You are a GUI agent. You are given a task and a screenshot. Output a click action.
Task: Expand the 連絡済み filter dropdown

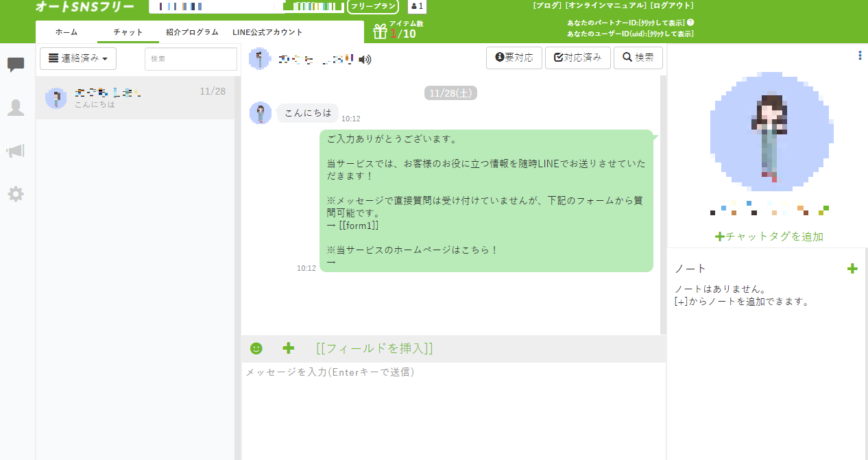pyautogui.click(x=78, y=59)
